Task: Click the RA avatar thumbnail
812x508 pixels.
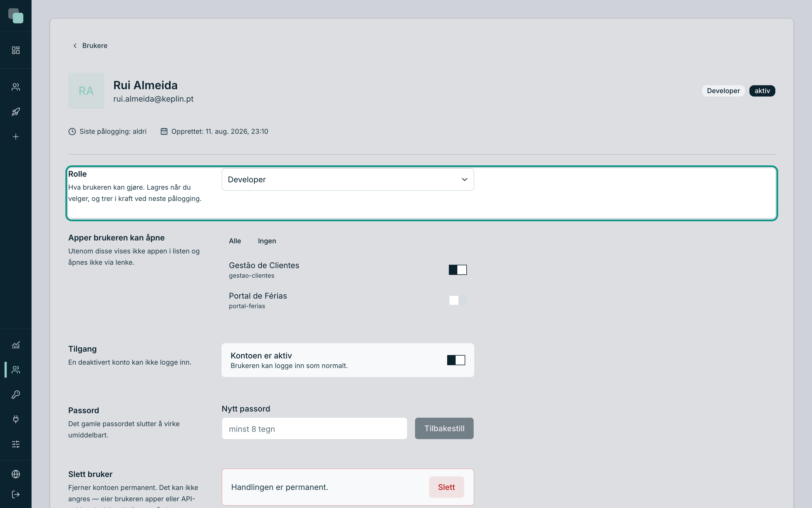Action: 86,91
